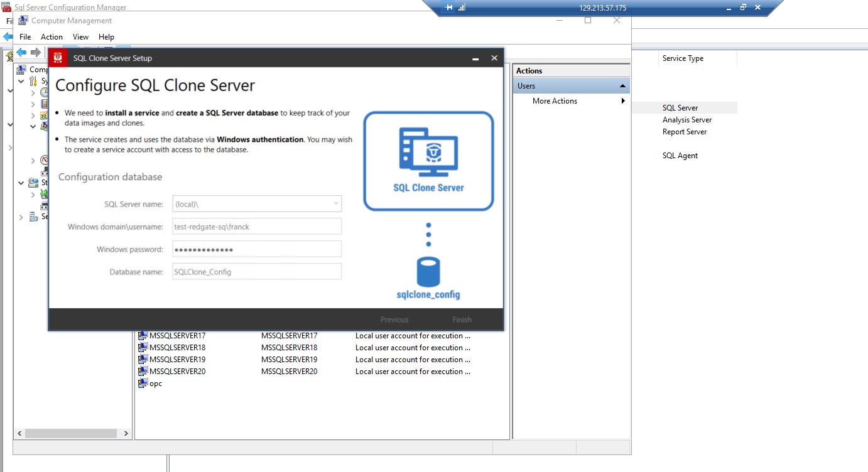Click the MSSQLSERVER17 user icon

click(x=143, y=336)
